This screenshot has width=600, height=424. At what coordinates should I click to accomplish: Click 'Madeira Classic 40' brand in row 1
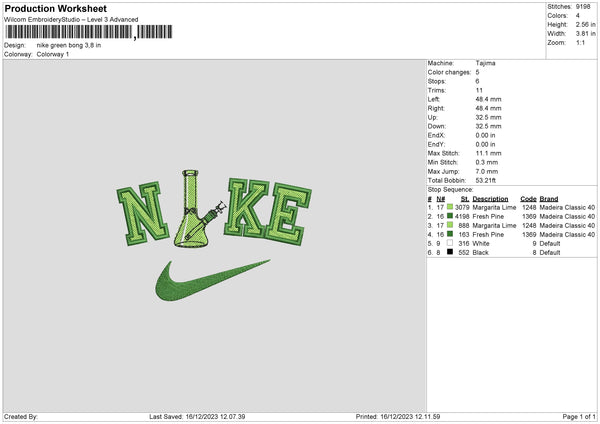tap(567, 207)
